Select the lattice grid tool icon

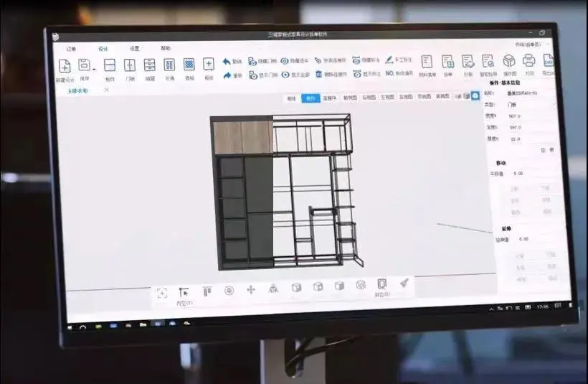[189, 65]
